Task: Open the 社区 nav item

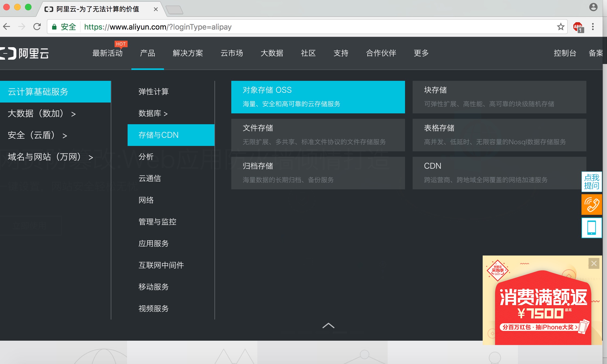Action: point(308,53)
